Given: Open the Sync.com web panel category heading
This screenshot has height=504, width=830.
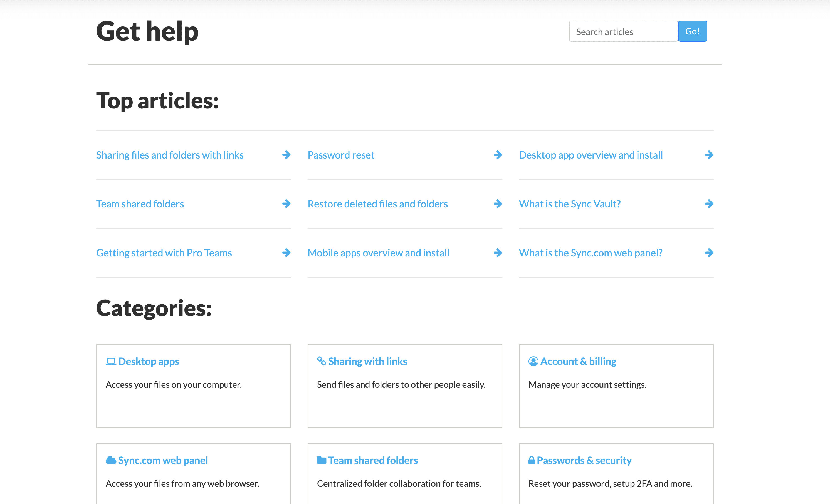Looking at the screenshot, I should coord(163,460).
